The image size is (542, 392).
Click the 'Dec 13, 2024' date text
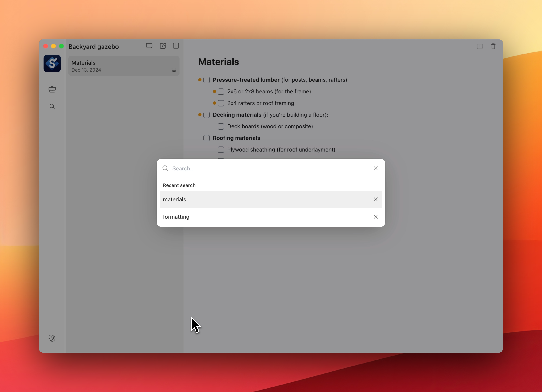pos(86,70)
